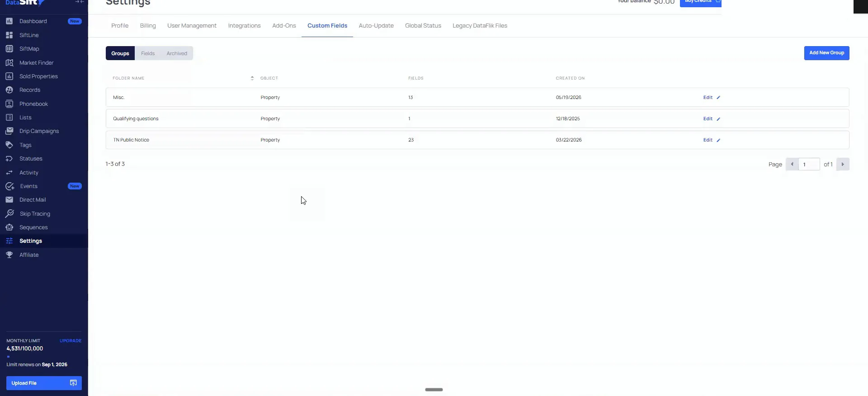The width and height of the screenshot is (868, 396).
Task: Click the Misc. folder name
Action: click(x=119, y=98)
